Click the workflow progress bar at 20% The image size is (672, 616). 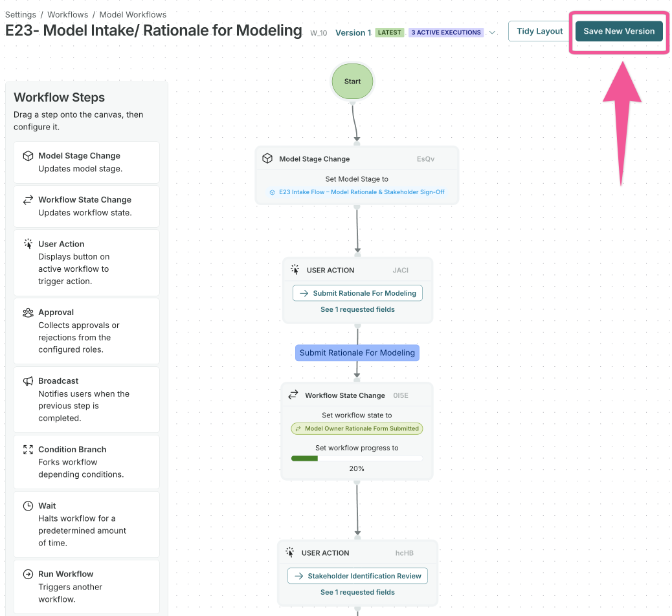(x=357, y=458)
